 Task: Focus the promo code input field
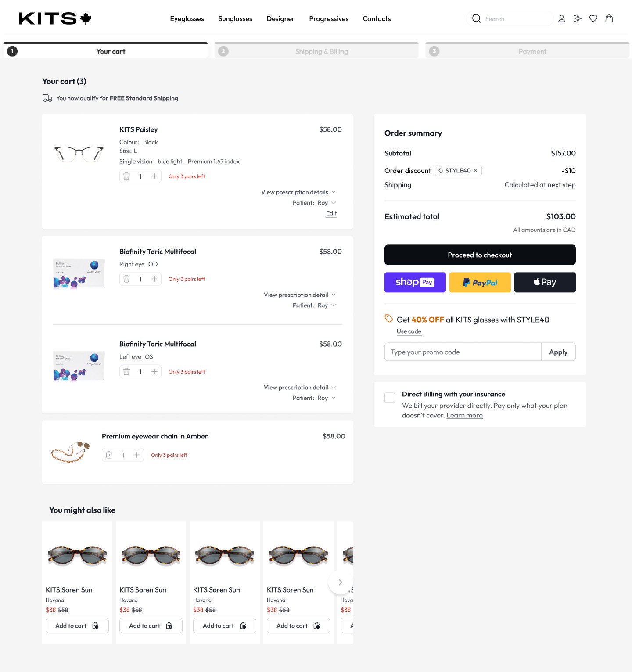[463, 352]
